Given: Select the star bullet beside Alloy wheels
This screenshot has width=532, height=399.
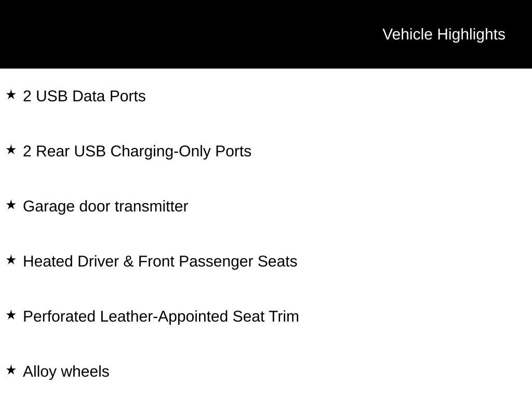Looking at the screenshot, I should click(11, 370).
